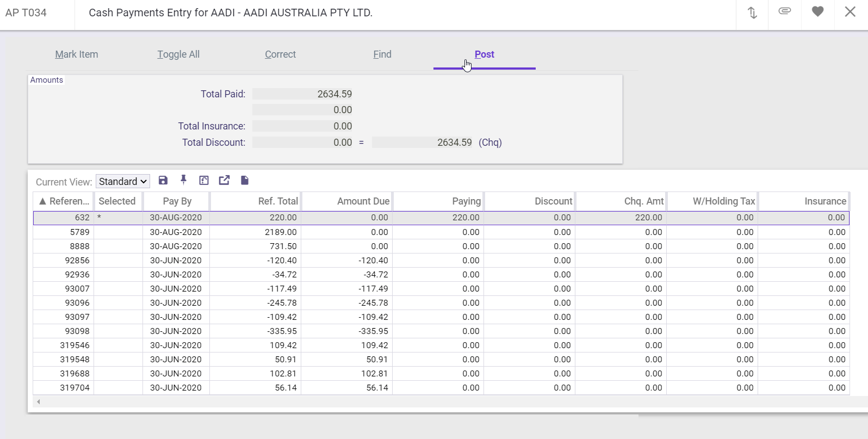Click the Selected column header
This screenshot has width=868, height=439.
point(117,201)
